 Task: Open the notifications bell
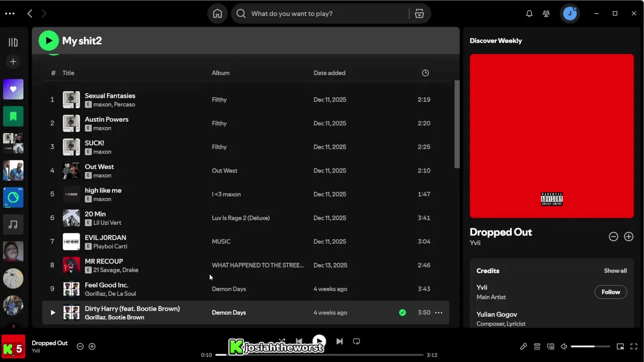point(529,14)
